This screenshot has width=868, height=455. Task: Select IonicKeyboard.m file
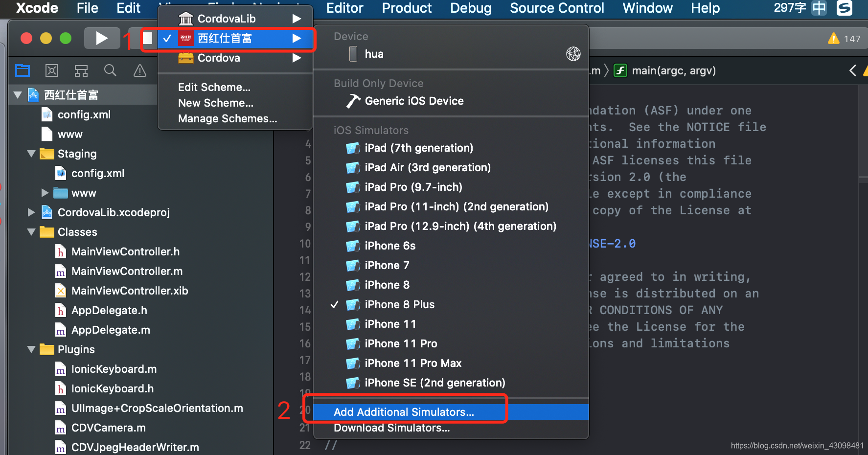coord(114,369)
